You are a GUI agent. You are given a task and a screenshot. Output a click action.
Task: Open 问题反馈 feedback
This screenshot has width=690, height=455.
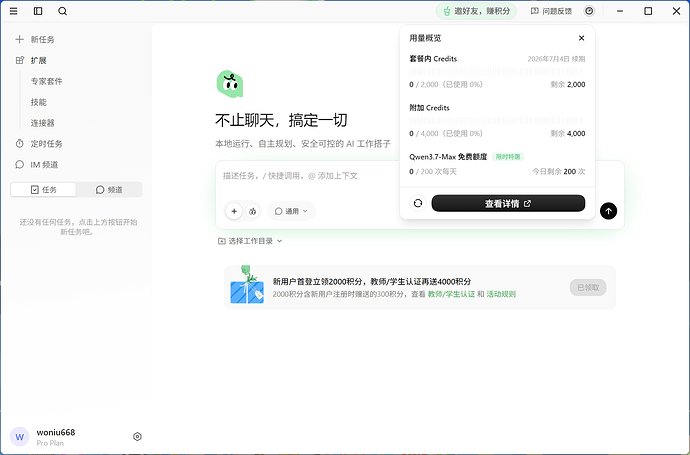[x=551, y=11]
